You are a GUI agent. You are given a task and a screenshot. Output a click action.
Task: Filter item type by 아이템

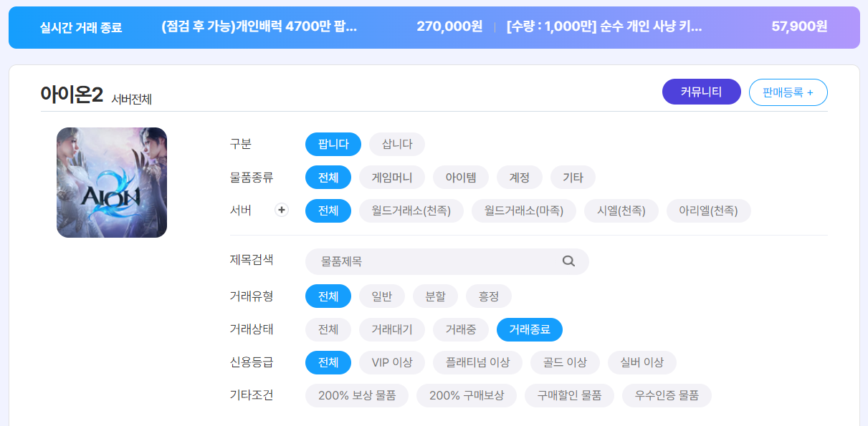coord(461,178)
